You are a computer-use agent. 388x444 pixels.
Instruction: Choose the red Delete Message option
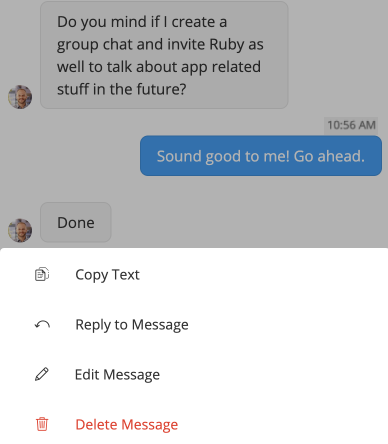(194, 424)
